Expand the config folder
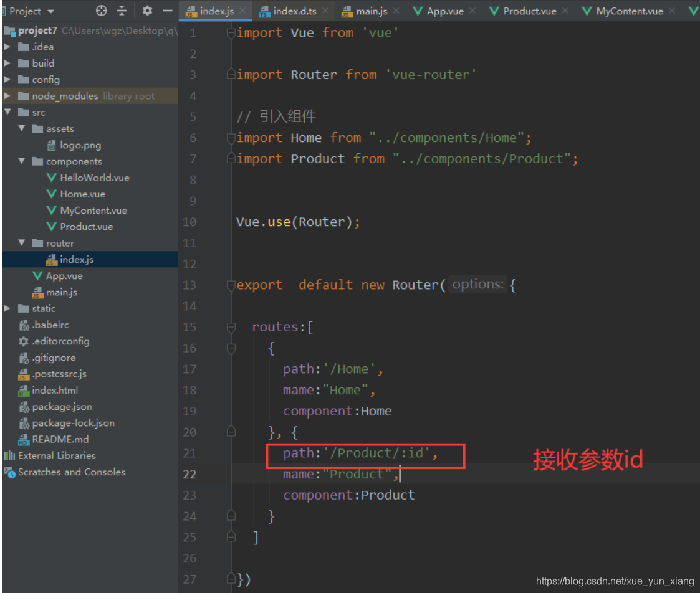Image resolution: width=700 pixels, height=593 pixels. [x=7, y=80]
